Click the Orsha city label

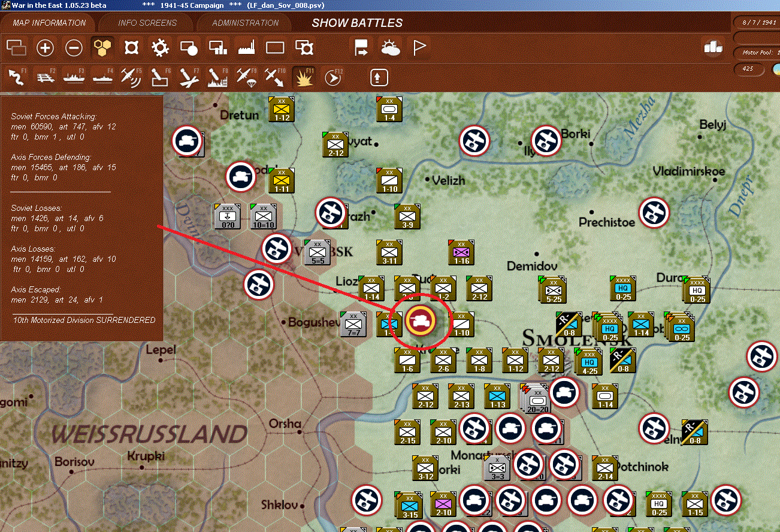pos(285,424)
